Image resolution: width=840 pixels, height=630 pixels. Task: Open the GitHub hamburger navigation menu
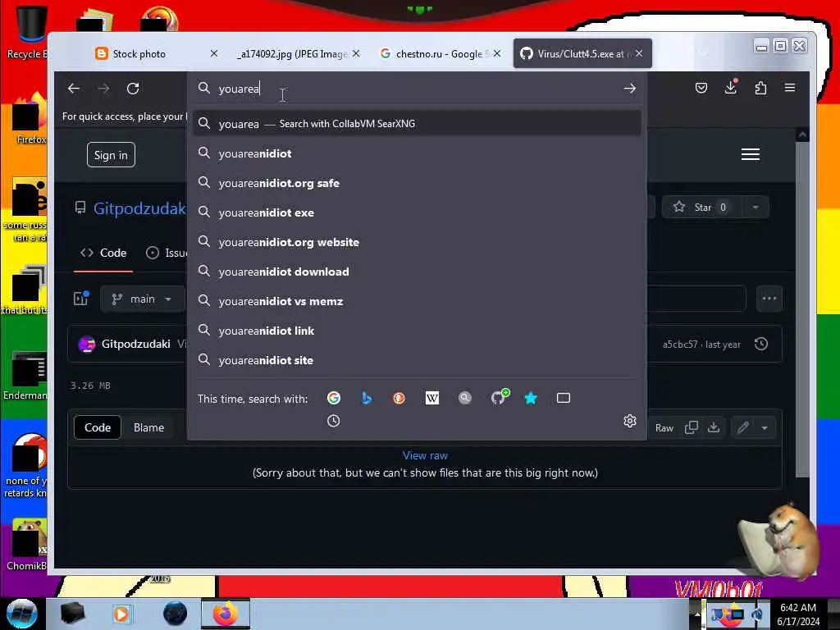click(x=750, y=154)
